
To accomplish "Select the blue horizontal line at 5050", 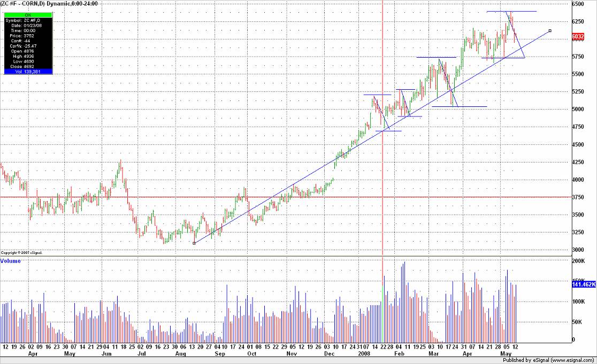I will [x=459, y=107].
